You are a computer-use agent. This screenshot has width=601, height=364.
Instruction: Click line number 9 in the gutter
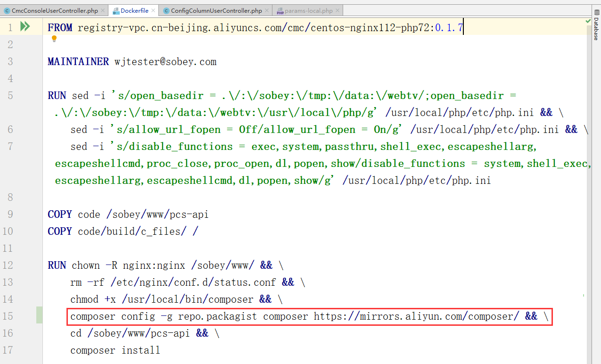point(10,215)
